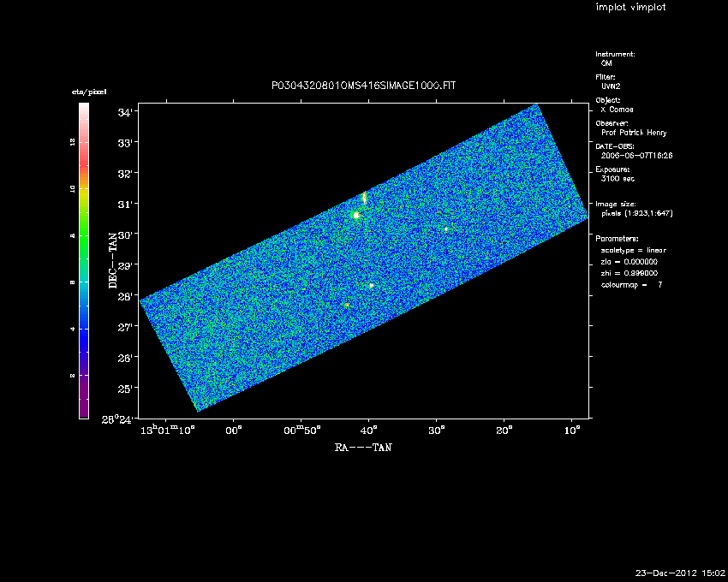Click the 'zlo = 0.000000' parameter

(x=630, y=262)
